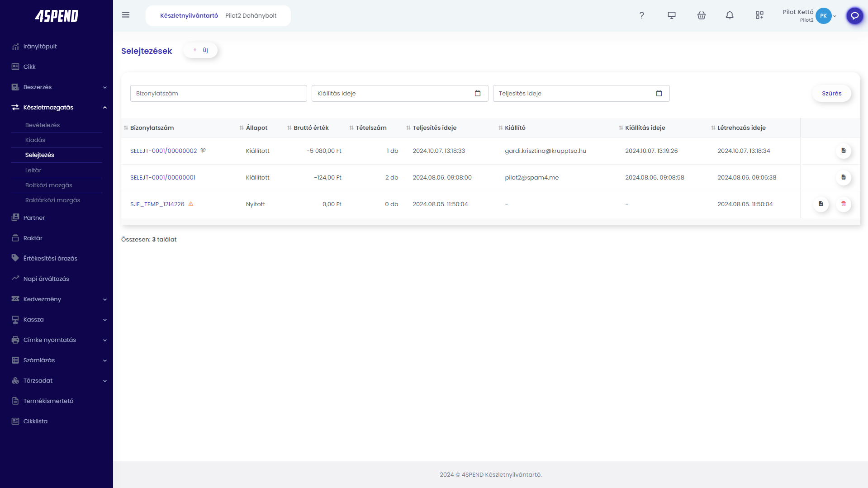Open the help question mark icon
Screen dimensions: 868x488
point(642,15)
